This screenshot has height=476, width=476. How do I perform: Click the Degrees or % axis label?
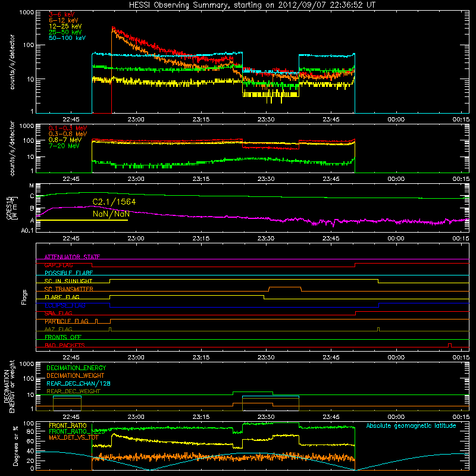15,446
